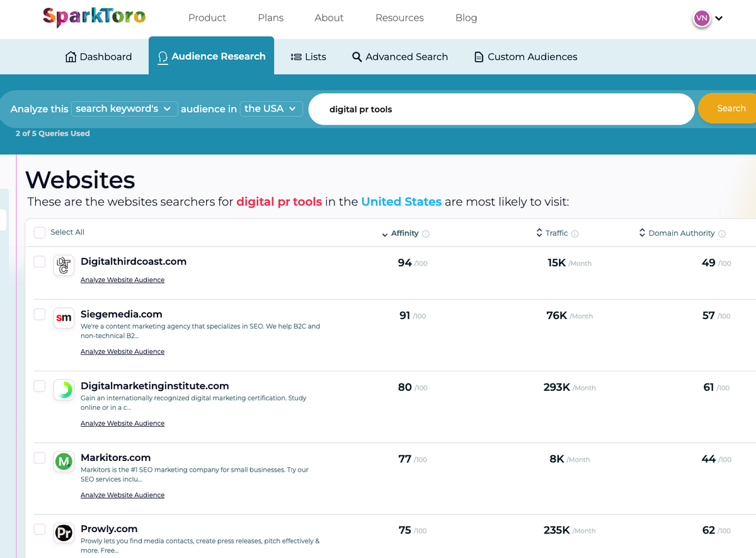
Task: Click the VN user avatar
Action: pyautogui.click(x=701, y=18)
